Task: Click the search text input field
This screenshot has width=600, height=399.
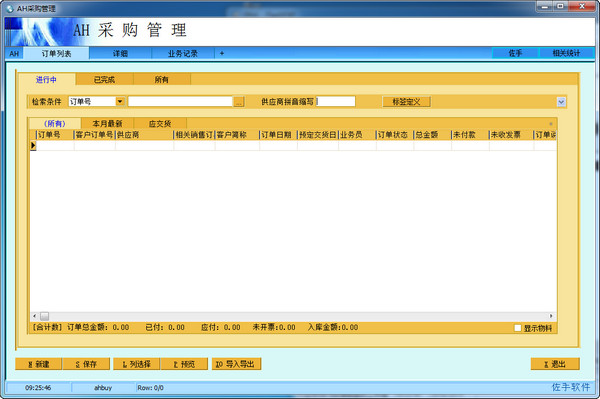Action: [x=180, y=101]
